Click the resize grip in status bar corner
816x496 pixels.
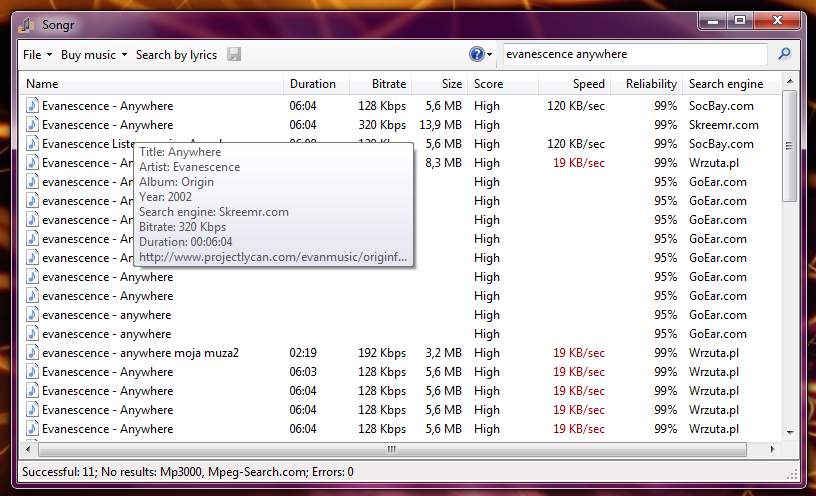point(792,474)
